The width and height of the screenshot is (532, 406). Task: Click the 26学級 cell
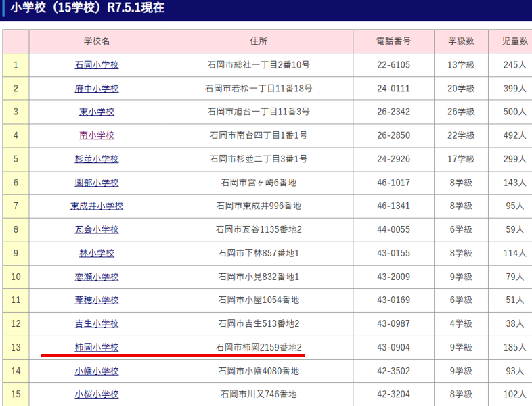[461, 112]
